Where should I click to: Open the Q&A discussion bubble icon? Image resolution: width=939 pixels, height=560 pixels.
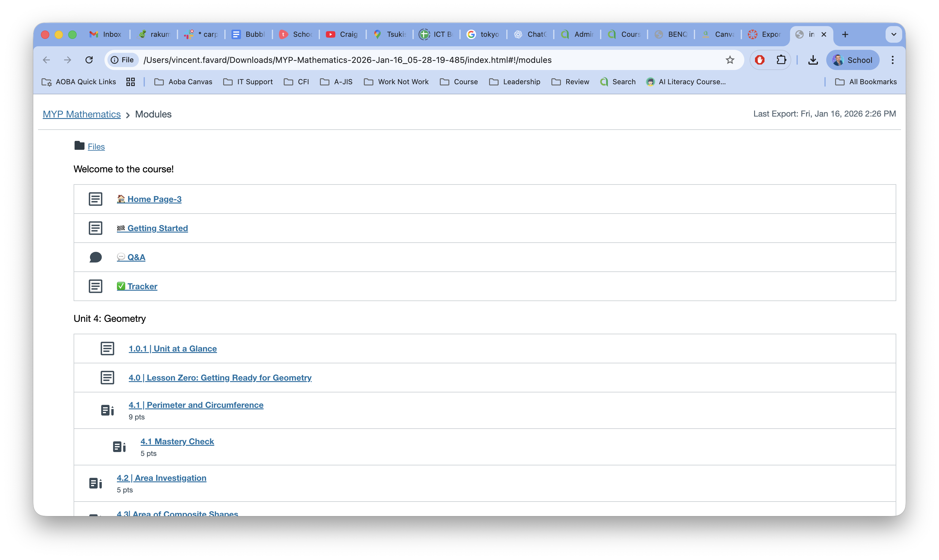coord(96,257)
